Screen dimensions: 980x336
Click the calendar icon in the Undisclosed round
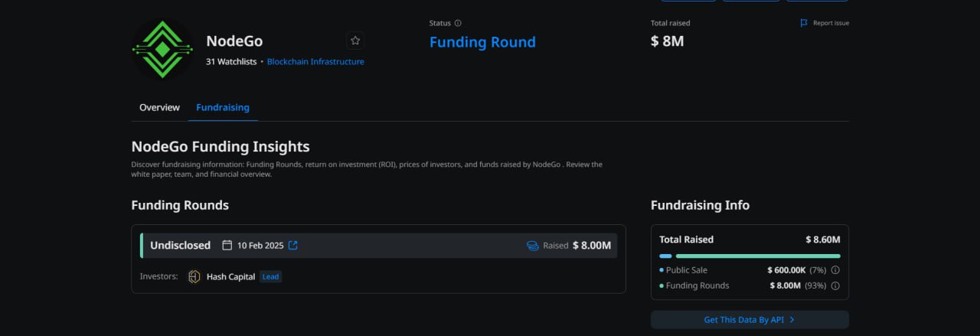pyautogui.click(x=227, y=246)
